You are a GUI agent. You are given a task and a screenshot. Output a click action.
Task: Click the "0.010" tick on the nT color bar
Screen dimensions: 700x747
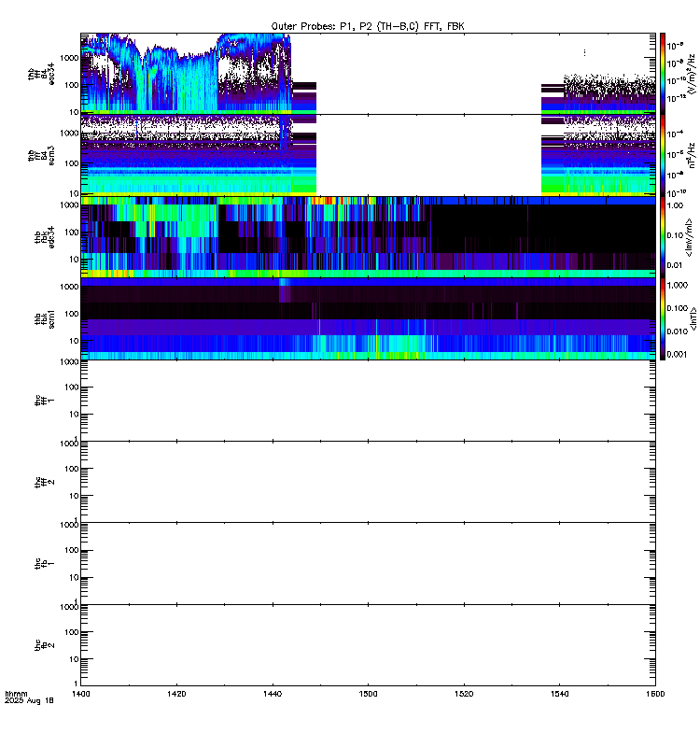[x=678, y=331]
